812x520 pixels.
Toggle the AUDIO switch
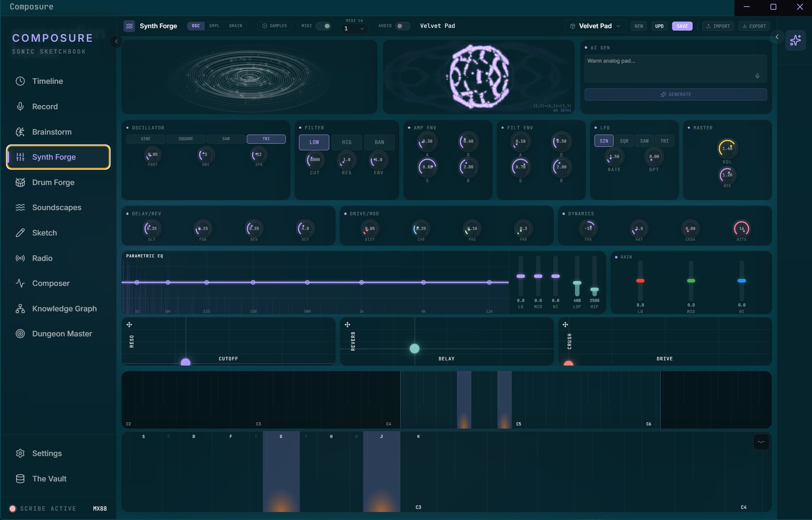click(403, 26)
